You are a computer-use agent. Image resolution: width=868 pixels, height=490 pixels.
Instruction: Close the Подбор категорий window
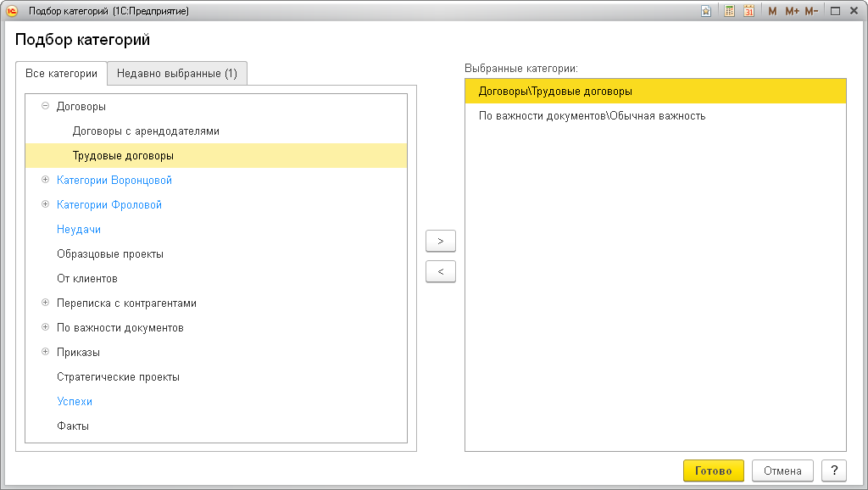pyautogui.click(x=854, y=11)
